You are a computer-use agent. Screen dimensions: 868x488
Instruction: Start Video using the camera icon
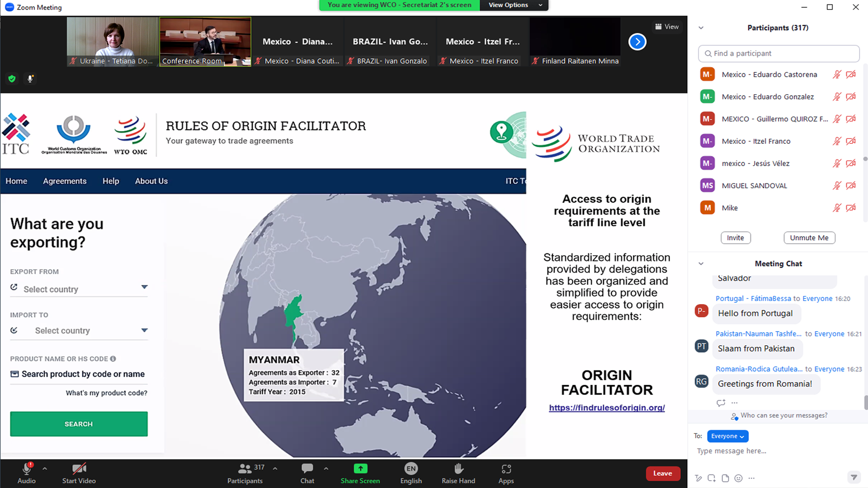click(79, 469)
